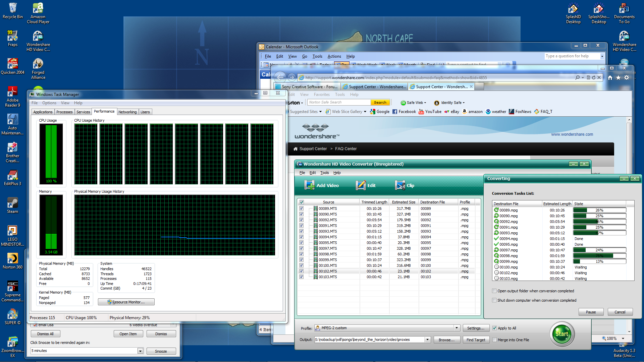
Task: Open YouTube favorites bar shortcut
Action: (430, 112)
